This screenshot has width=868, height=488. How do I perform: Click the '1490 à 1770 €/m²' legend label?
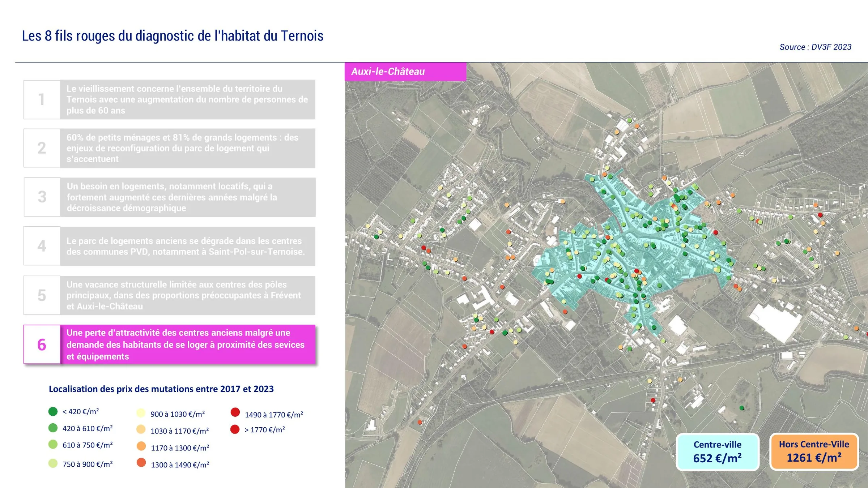tap(274, 415)
